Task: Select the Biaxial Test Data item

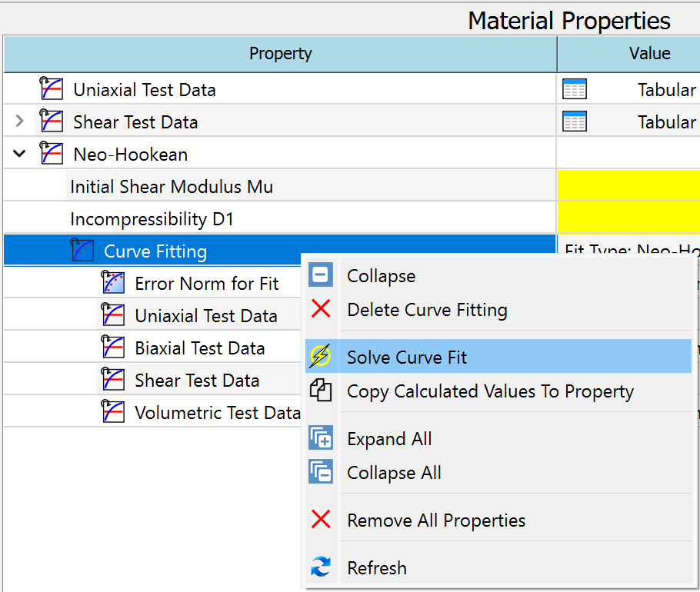Action: click(199, 348)
